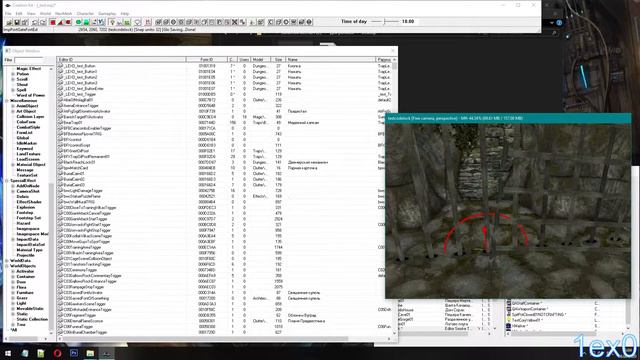Image resolution: width=640 pixels, height=360 pixels.
Task: Open the View menu
Action: [31, 13]
